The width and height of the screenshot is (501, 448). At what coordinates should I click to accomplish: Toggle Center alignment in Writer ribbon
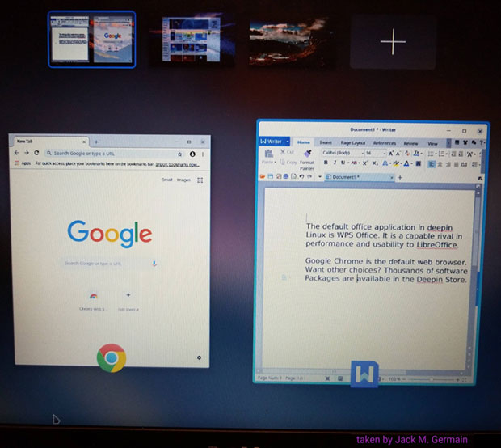pyautogui.click(x=440, y=164)
